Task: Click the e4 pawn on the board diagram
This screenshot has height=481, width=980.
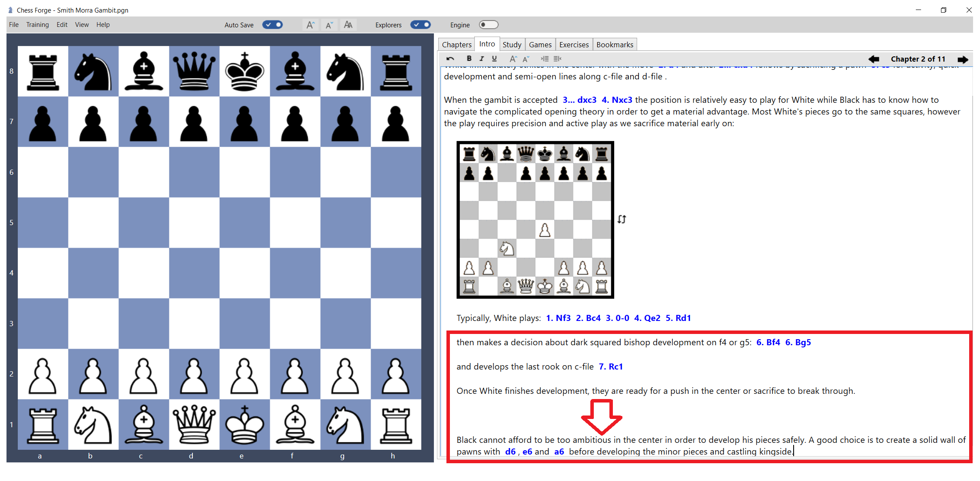Action: coord(544,230)
